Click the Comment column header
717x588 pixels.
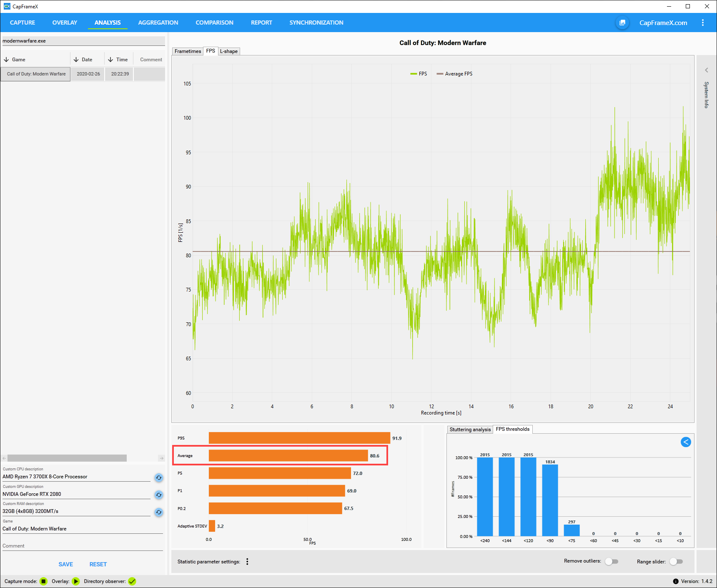pos(151,60)
